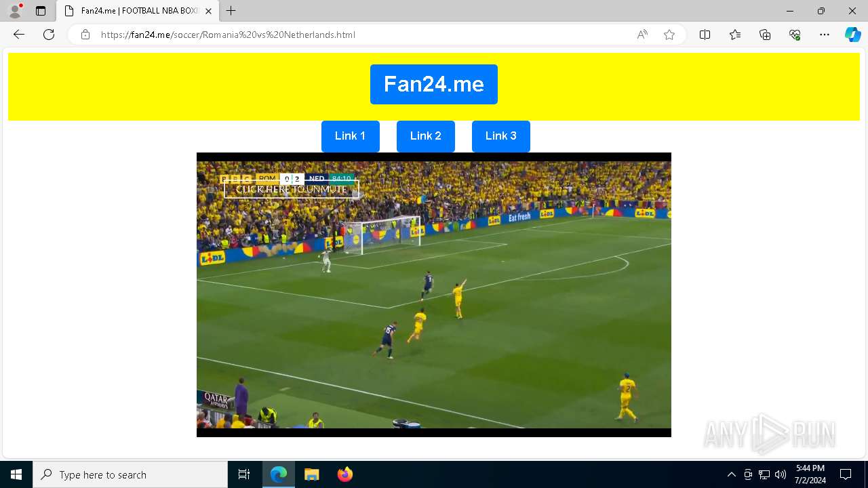View site information lock icon
This screenshot has height=488, width=868.
(85, 35)
